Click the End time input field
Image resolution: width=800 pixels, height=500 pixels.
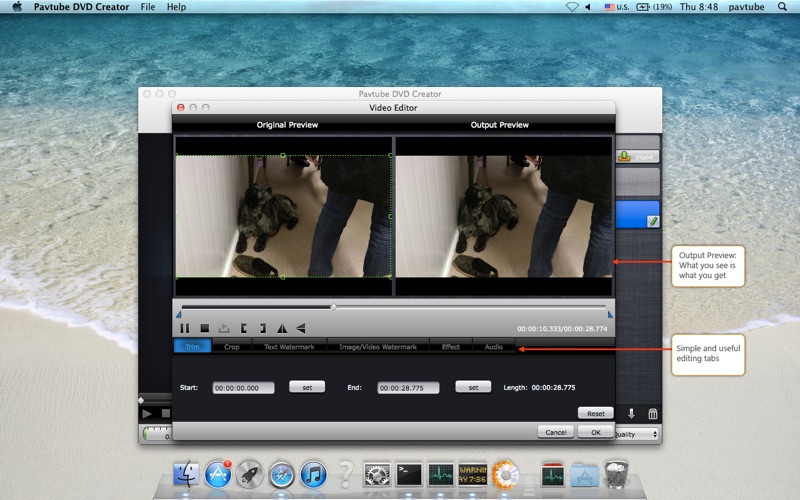coord(408,388)
